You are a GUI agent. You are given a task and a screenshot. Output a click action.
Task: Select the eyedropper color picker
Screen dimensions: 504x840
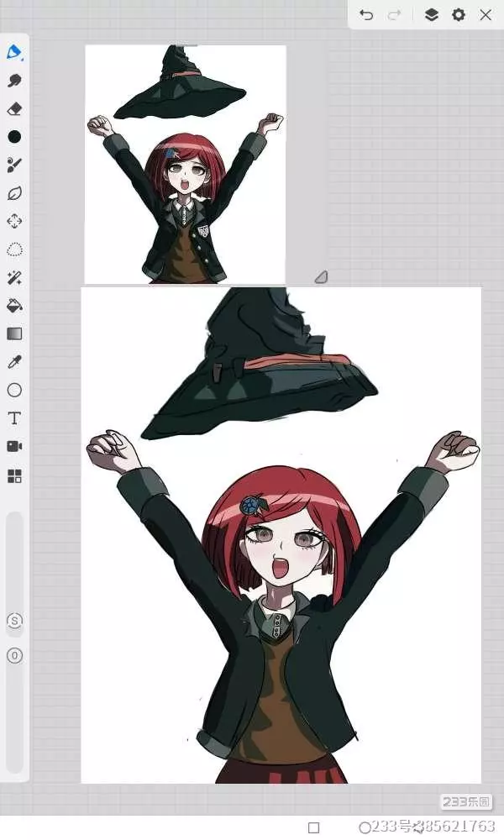tap(14, 362)
